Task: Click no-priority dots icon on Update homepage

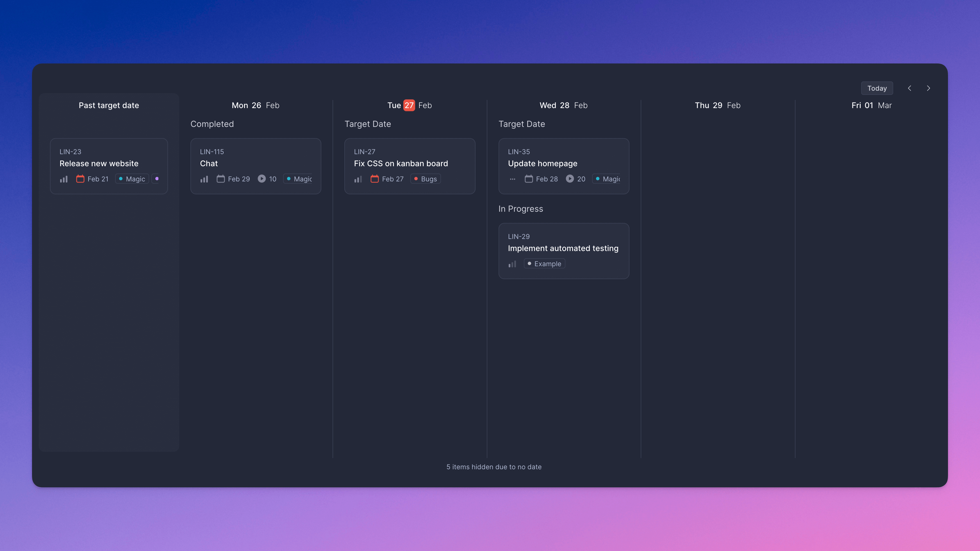Action: tap(512, 179)
